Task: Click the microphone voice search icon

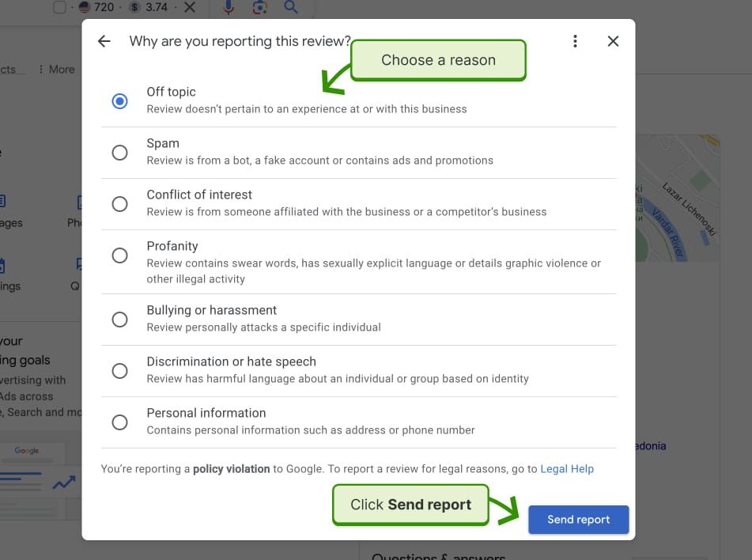Action: pyautogui.click(x=229, y=8)
